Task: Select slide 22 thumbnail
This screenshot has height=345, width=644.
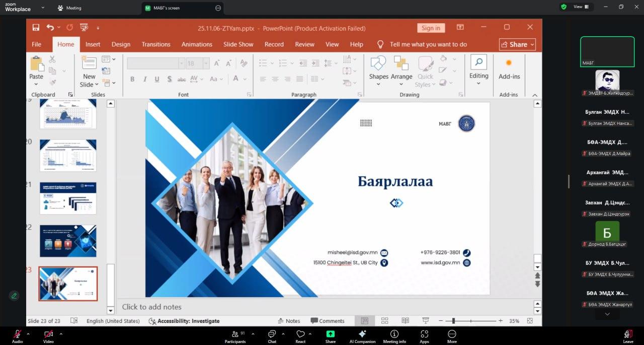Action: tap(68, 241)
